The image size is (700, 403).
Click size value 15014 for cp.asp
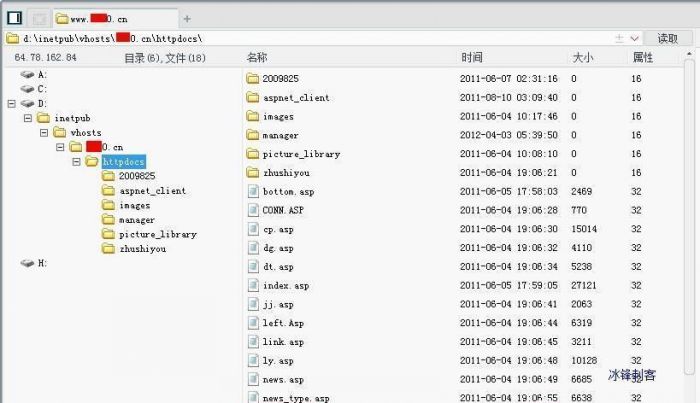pyautogui.click(x=584, y=229)
